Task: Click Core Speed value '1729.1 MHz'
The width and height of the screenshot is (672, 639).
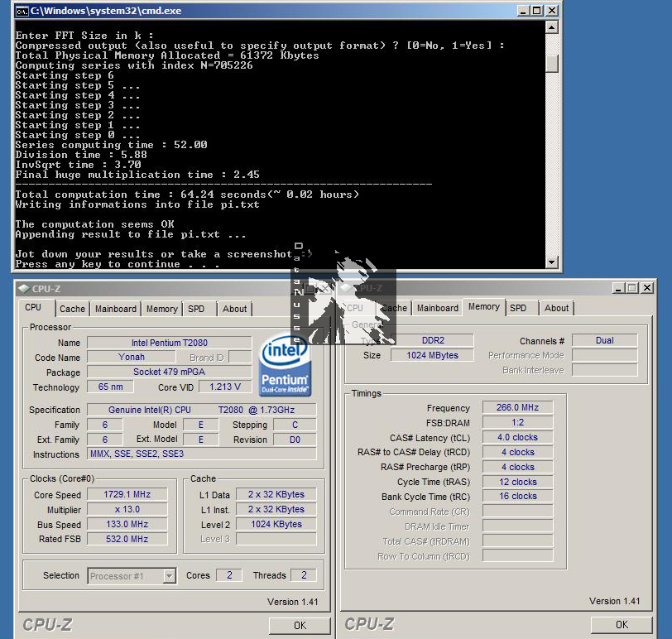Action: click(x=127, y=495)
